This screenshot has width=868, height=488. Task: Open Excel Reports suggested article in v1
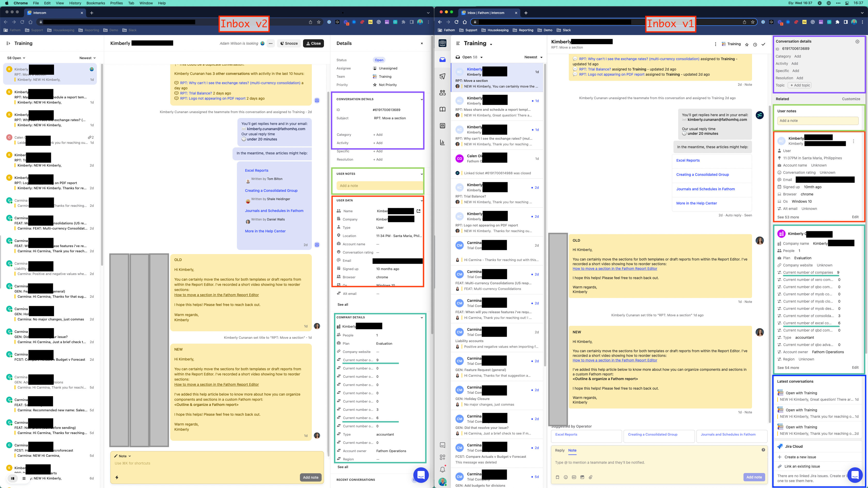click(x=586, y=436)
